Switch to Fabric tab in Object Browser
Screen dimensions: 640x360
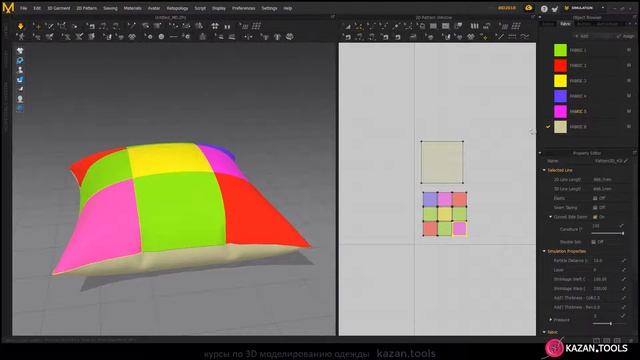(565, 24)
